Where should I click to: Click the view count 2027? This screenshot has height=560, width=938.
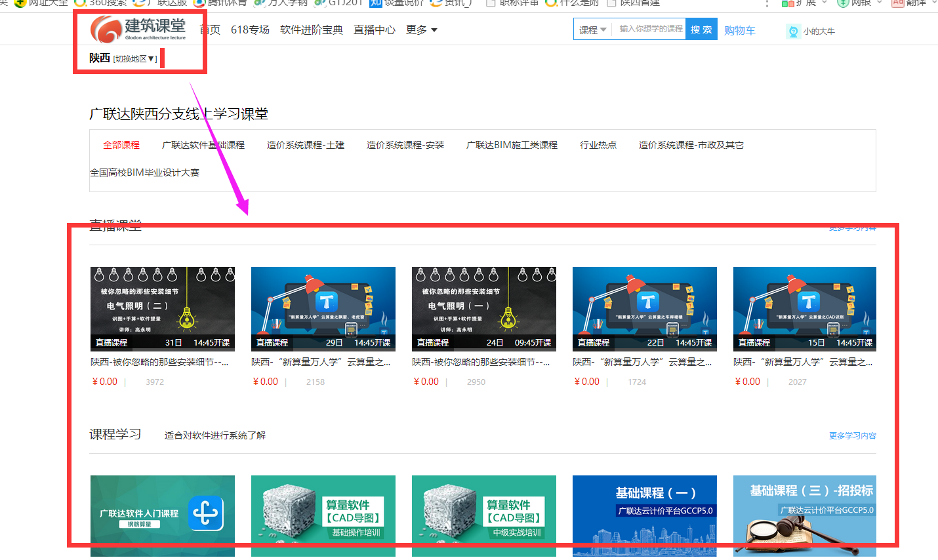(798, 382)
